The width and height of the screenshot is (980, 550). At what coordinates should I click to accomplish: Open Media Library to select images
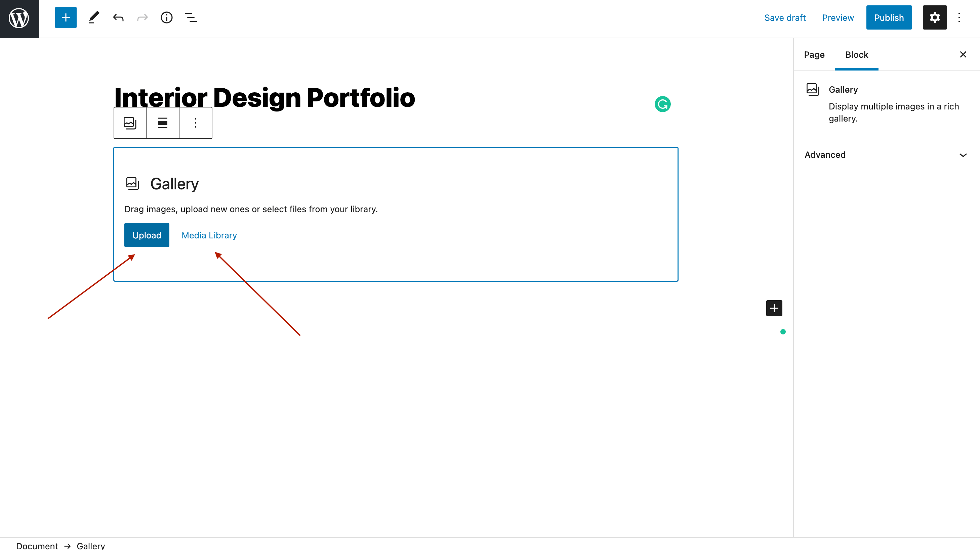[x=209, y=235]
